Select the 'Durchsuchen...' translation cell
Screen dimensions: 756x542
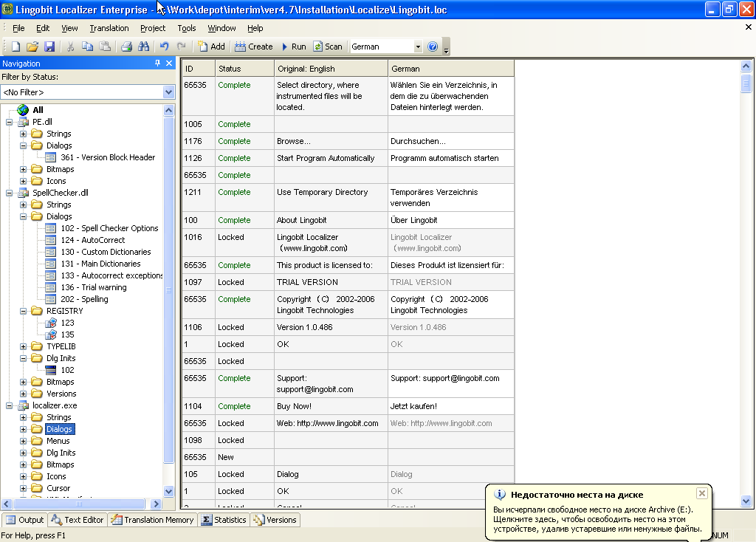451,141
